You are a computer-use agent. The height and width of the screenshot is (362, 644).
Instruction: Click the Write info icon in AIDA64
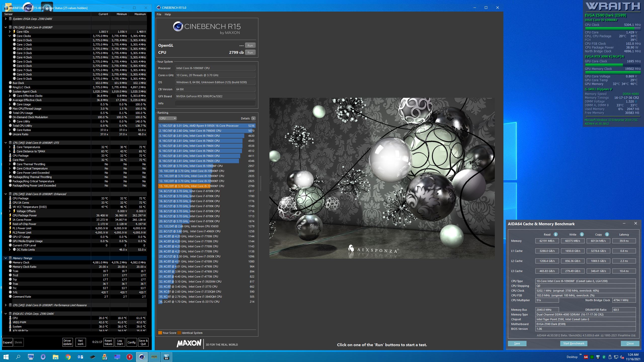(582, 234)
